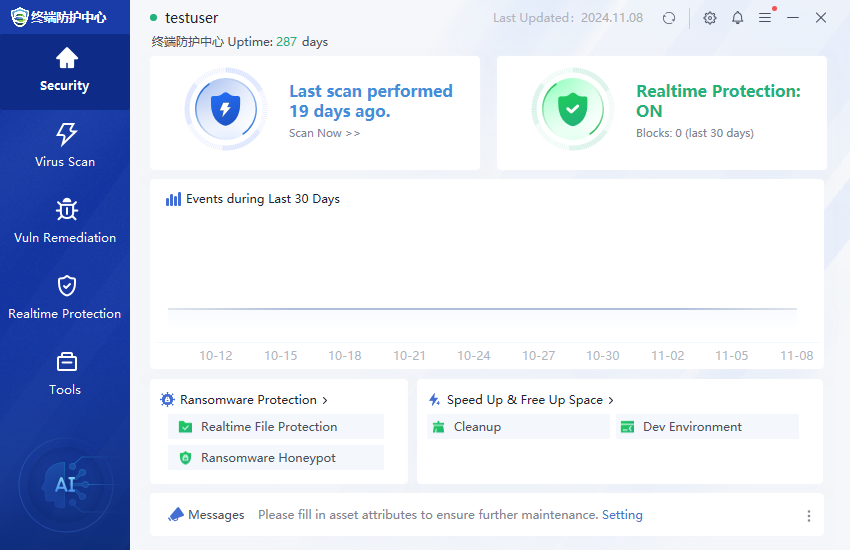This screenshot has height=550, width=850.
Task: Open the AI assistant icon
Action: pos(65,485)
